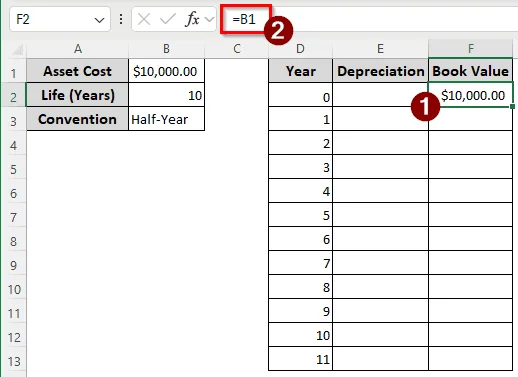Click the Enter checkmark formula bar icon
518x377 pixels.
click(168, 19)
